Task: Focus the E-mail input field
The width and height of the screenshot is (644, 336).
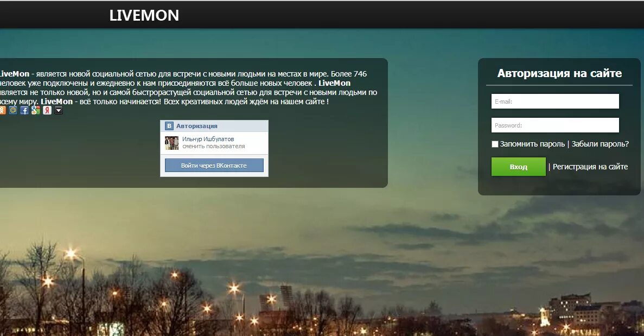Action: 555,102
